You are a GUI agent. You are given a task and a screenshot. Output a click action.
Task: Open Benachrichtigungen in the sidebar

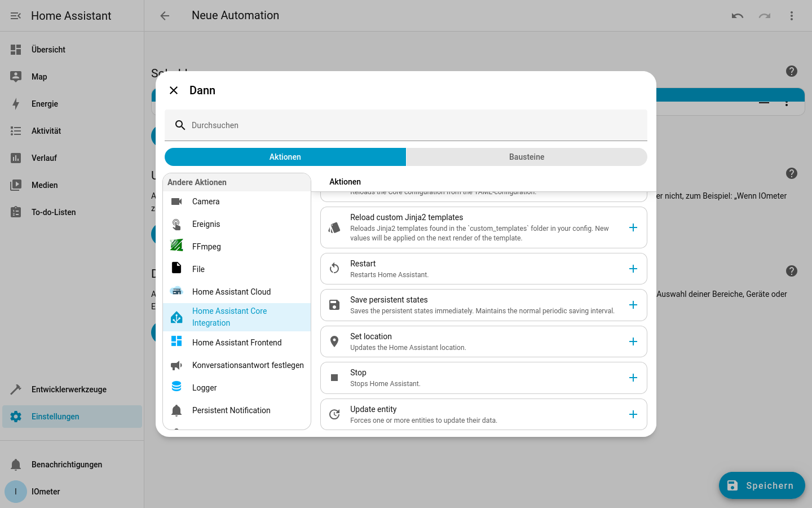(72, 465)
